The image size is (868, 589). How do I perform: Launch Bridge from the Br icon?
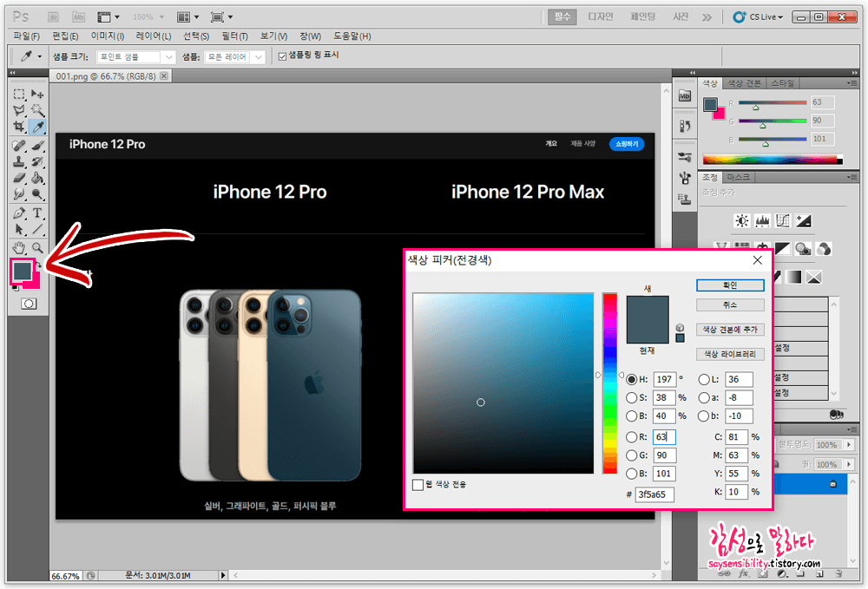point(53,17)
